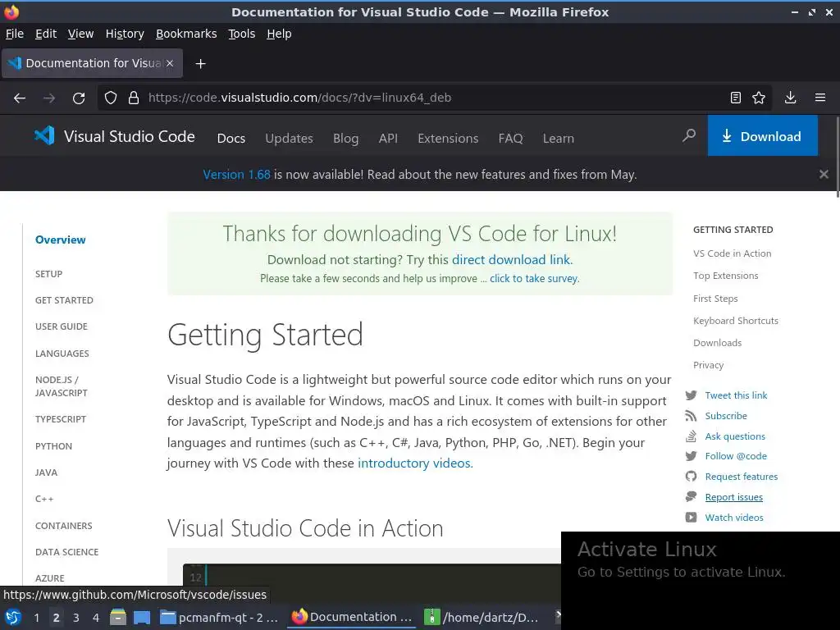Click the Stack Overflow icon beside Ask questions
This screenshot has width=840, height=630.
point(691,436)
